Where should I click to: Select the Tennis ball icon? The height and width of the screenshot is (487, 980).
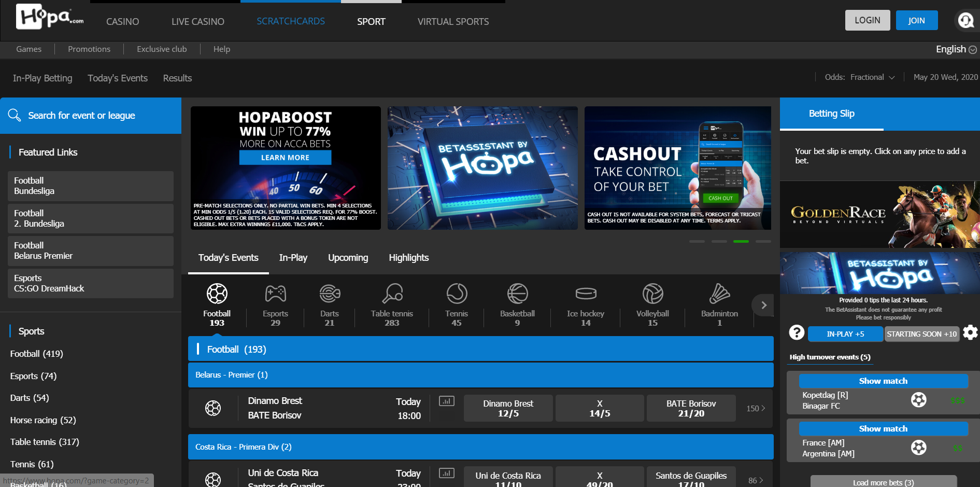pyautogui.click(x=457, y=294)
